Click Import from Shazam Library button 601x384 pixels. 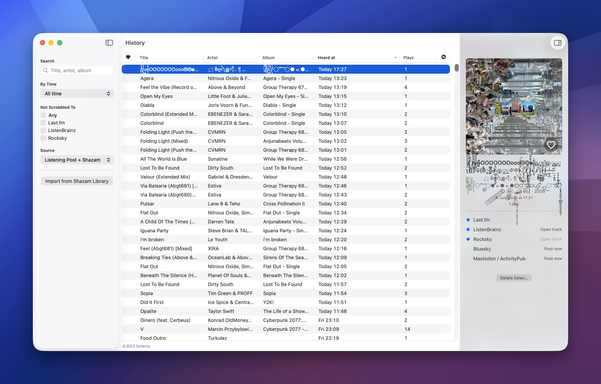77,181
